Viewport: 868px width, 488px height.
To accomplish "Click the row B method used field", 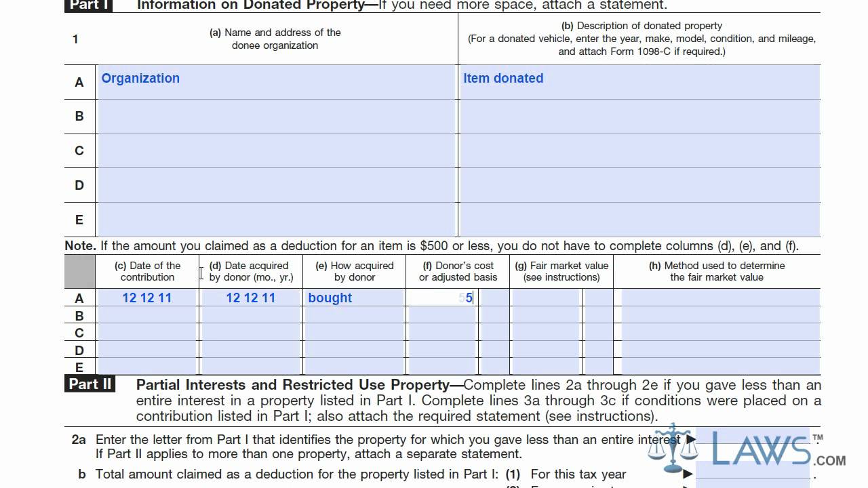I will tap(721, 315).
